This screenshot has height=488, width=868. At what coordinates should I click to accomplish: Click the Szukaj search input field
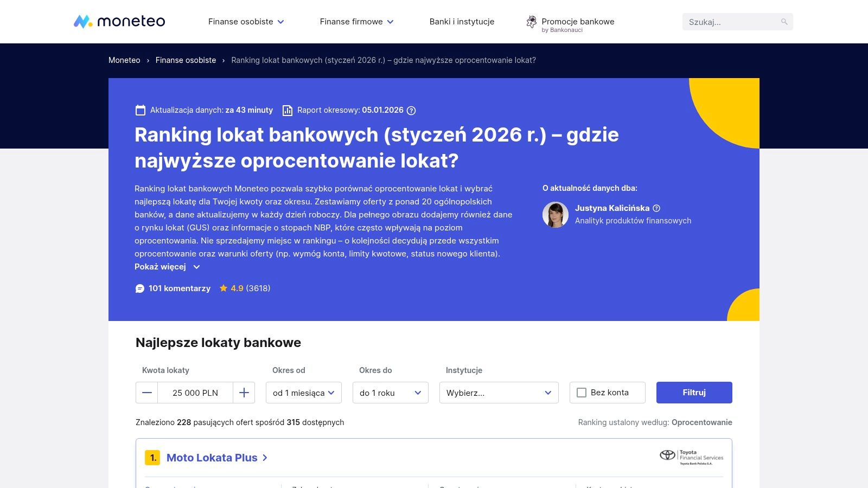(x=731, y=22)
